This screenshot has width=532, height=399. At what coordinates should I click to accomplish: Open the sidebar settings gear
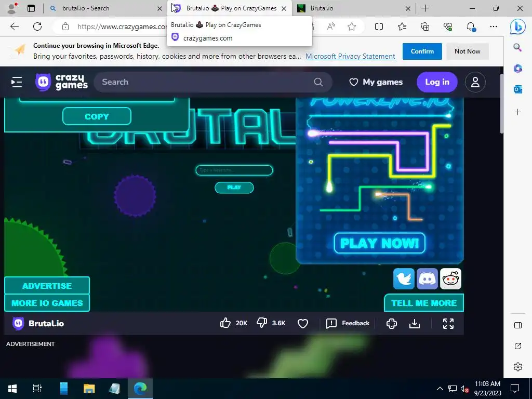tap(518, 367)
